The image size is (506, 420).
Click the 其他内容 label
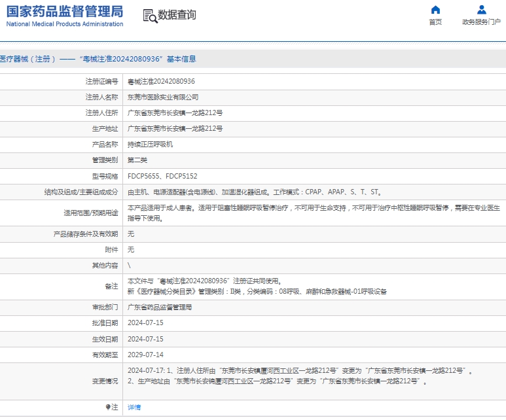pyautogui.click(x=105, y=266)
